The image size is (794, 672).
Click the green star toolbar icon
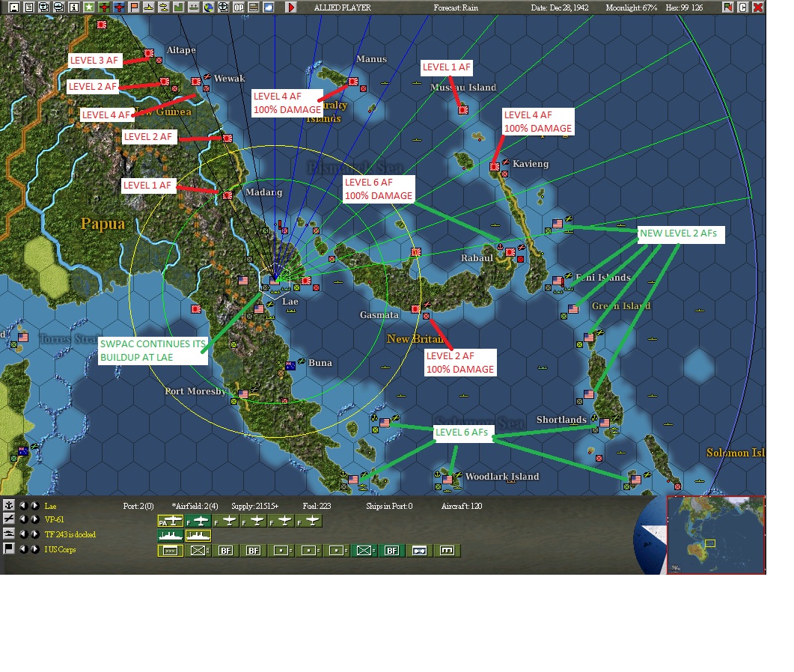pyautogui.click(x=88, y=7)
